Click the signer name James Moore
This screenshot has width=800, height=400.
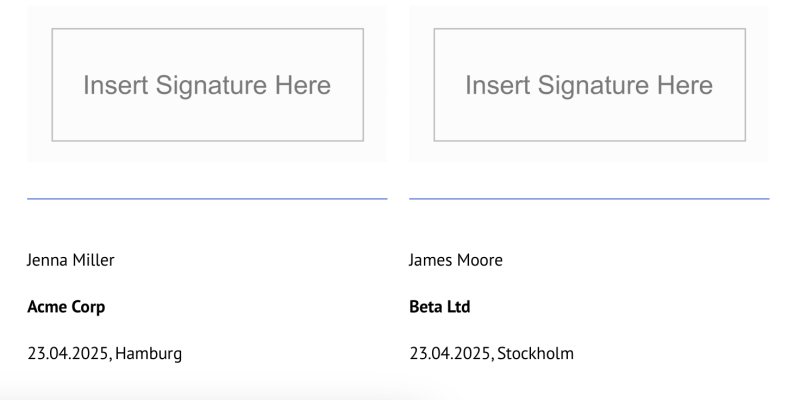click(456, 260)
